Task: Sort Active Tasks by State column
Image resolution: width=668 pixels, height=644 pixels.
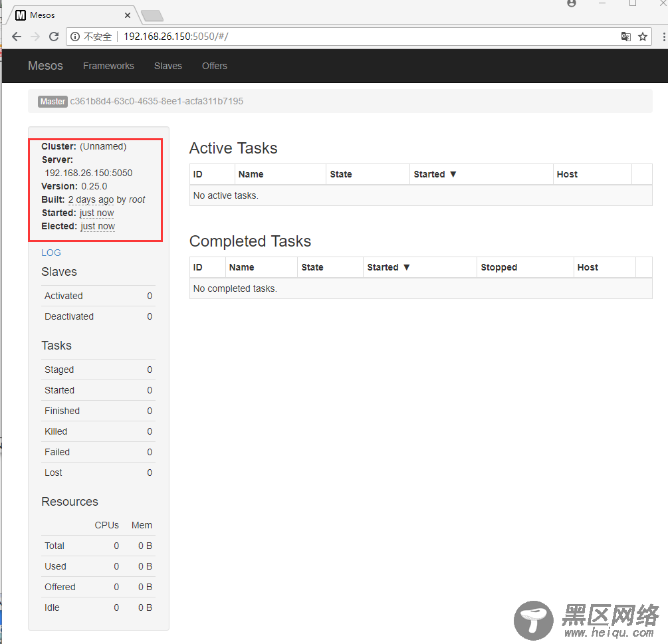Action: (x=368, y=174)
